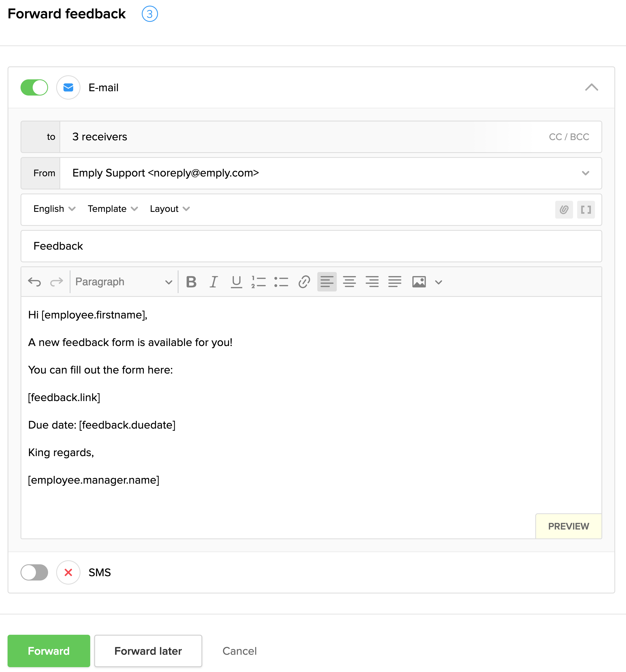Enable the SMS toggle

tap(34, 572)
